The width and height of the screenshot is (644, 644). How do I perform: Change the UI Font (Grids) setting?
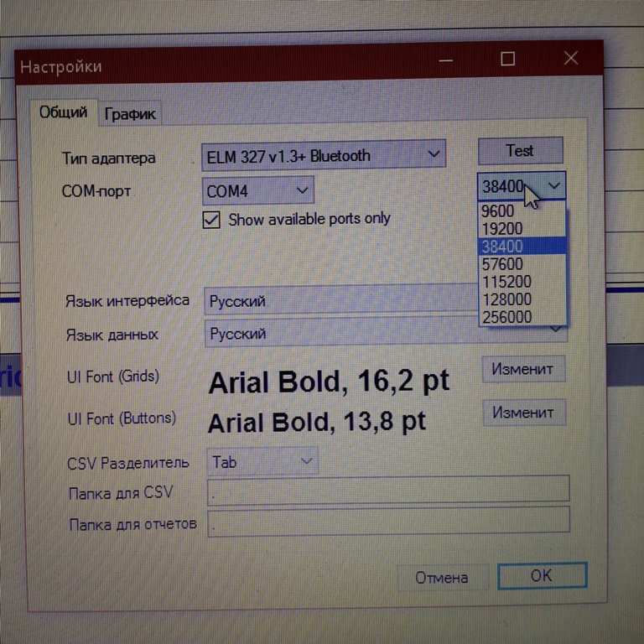(522, 369)
